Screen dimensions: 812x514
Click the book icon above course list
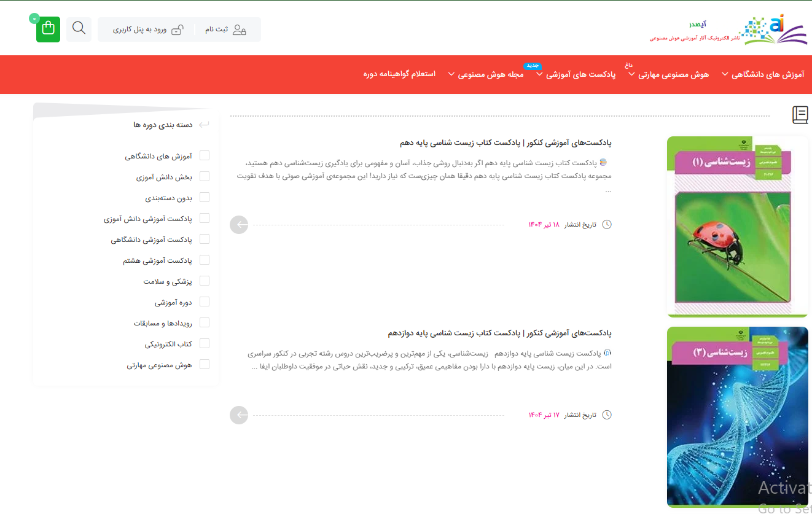[800, 115]
